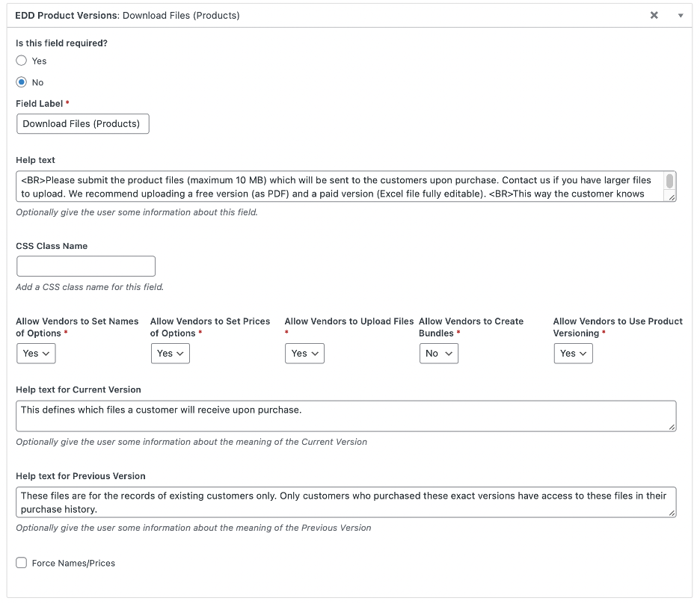This screenshot has height=604, width=700.
Task: Open Allow Vendors to Create Bundles dropdown
Action: [x=439, y=354]
